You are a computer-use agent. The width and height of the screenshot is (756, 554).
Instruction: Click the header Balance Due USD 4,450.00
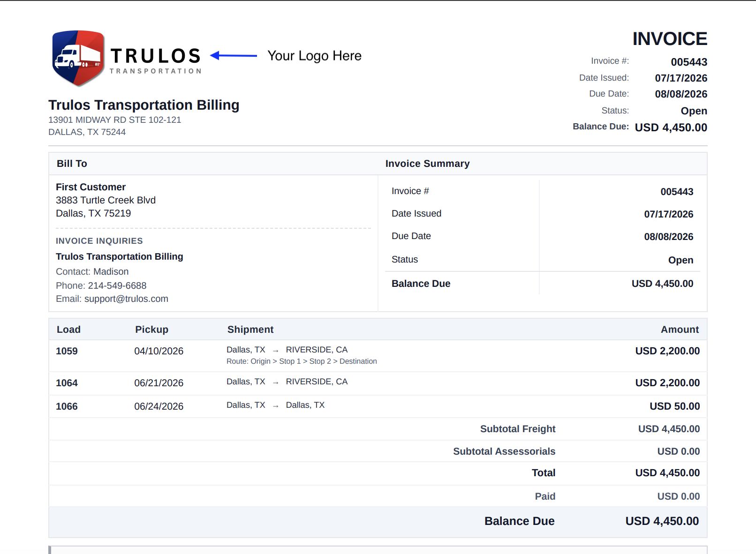point(671,127)
